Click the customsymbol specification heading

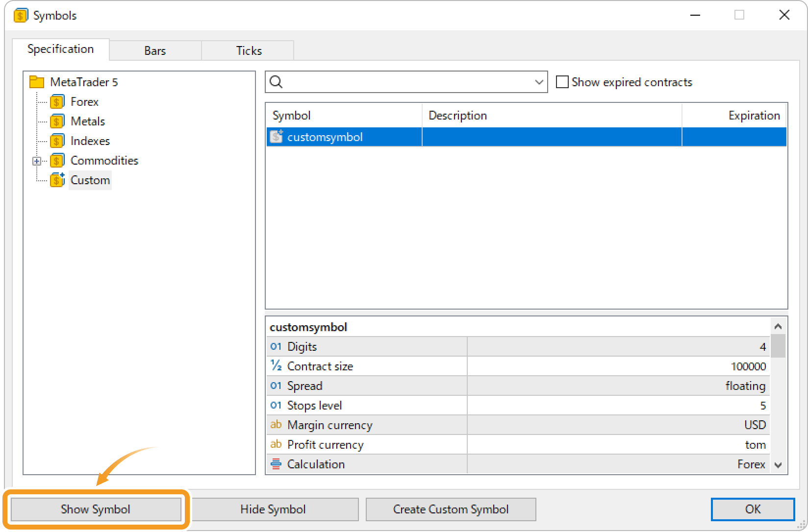(x=308, y=327)
